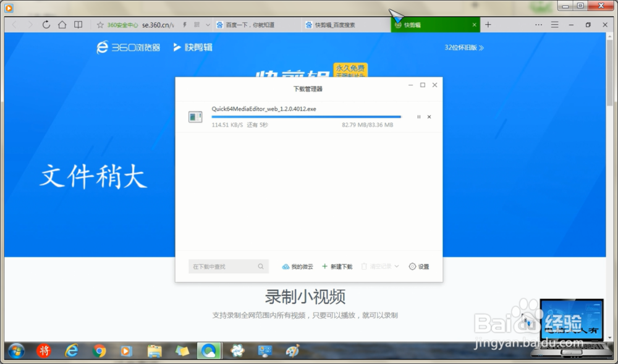
Task: Open the Windows Start menu
Action: click(x=16, y=350)
